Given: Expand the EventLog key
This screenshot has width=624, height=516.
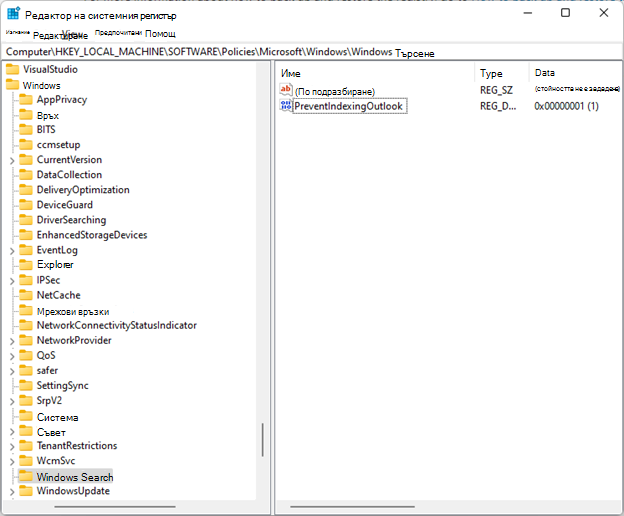Looking at the screenshot, I should click(x=12, y=251).
